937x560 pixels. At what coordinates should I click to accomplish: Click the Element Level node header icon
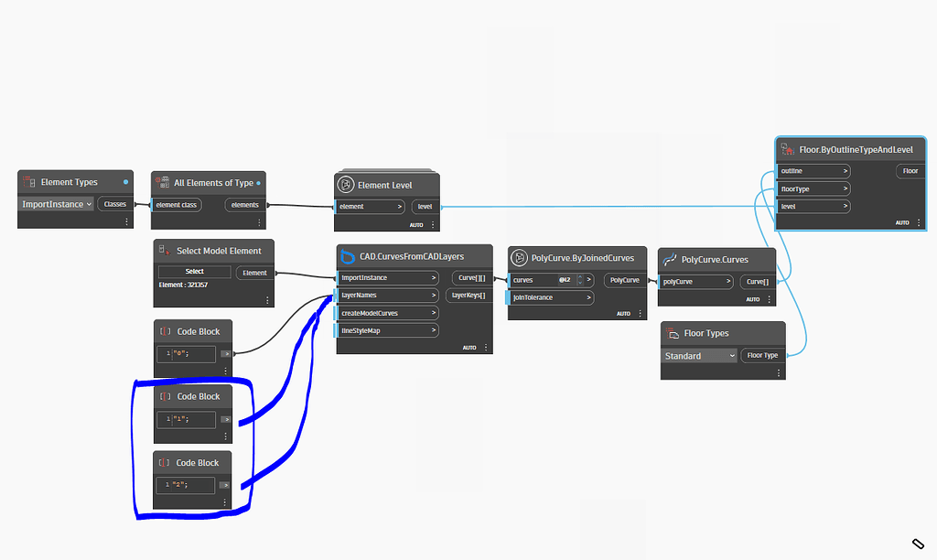(x=348, y=184)
